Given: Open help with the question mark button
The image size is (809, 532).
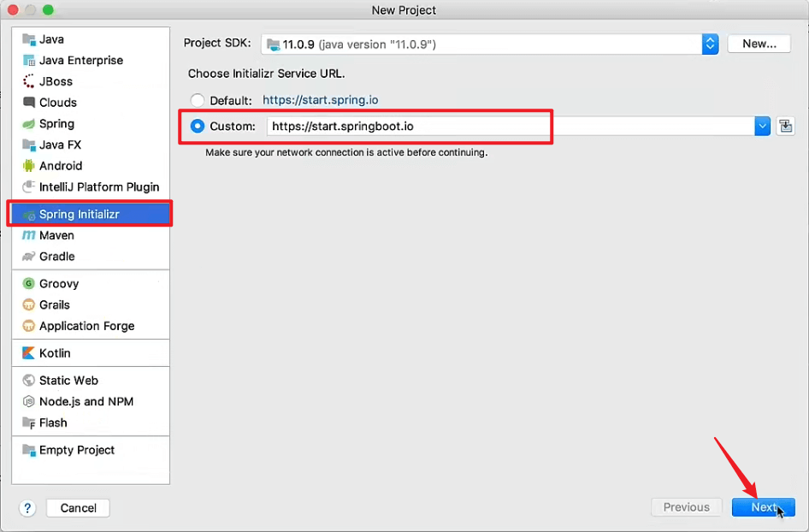Looking at the screenshot, I should pyautogui.click(x=27, y=508).
